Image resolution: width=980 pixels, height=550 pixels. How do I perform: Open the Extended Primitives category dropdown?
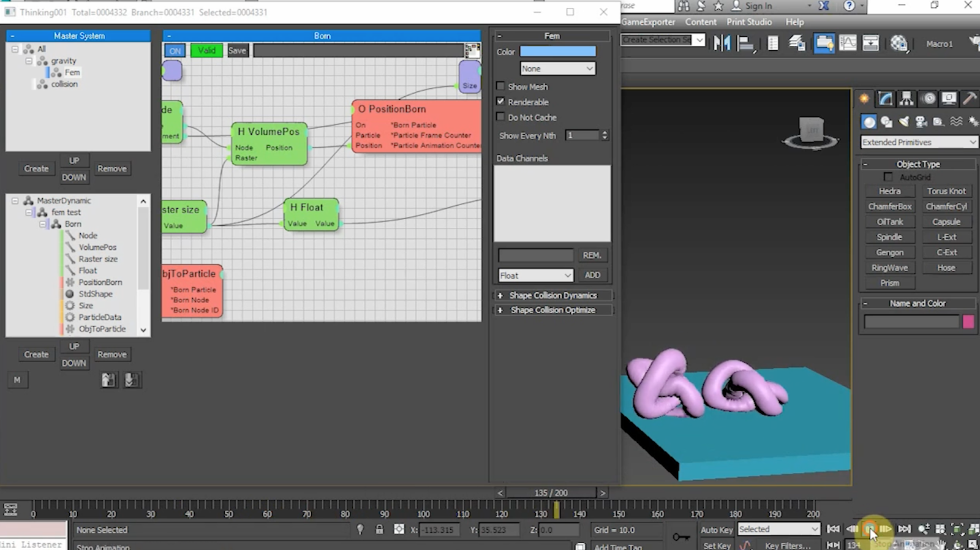(x=919, y=142)
